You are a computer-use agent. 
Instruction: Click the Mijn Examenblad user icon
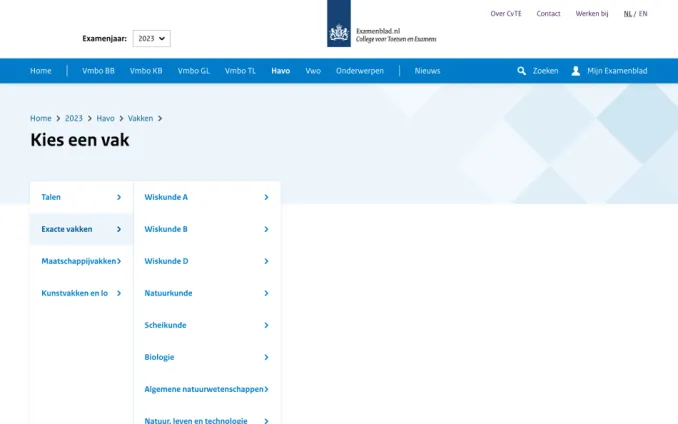576,71
